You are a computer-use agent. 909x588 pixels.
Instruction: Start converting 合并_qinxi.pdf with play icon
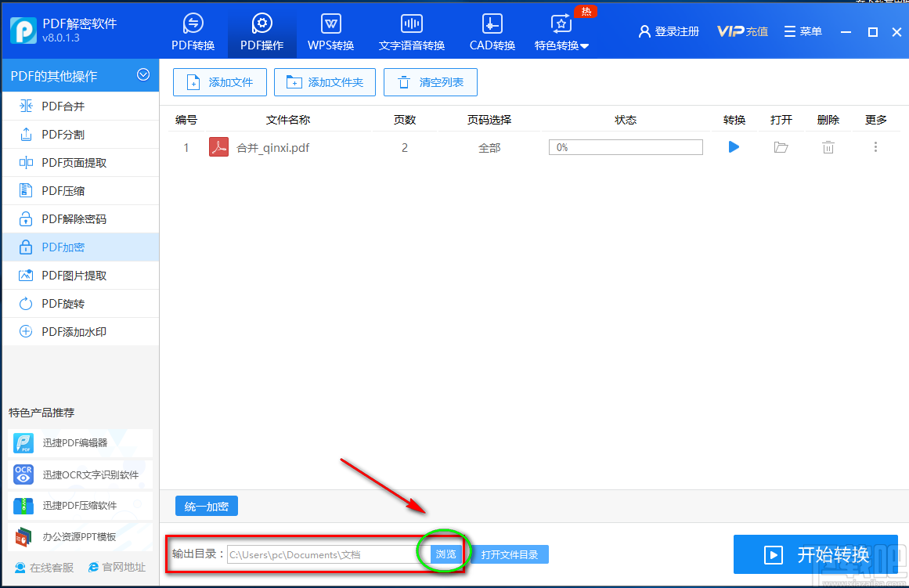pos(734,147)
